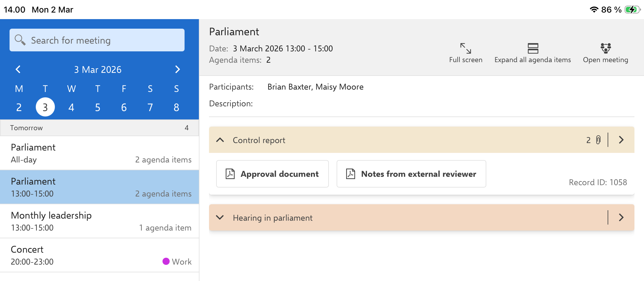The image size is (644, 281).
Task: Click Expand all agenda items icon
Action: pos(533,48)
